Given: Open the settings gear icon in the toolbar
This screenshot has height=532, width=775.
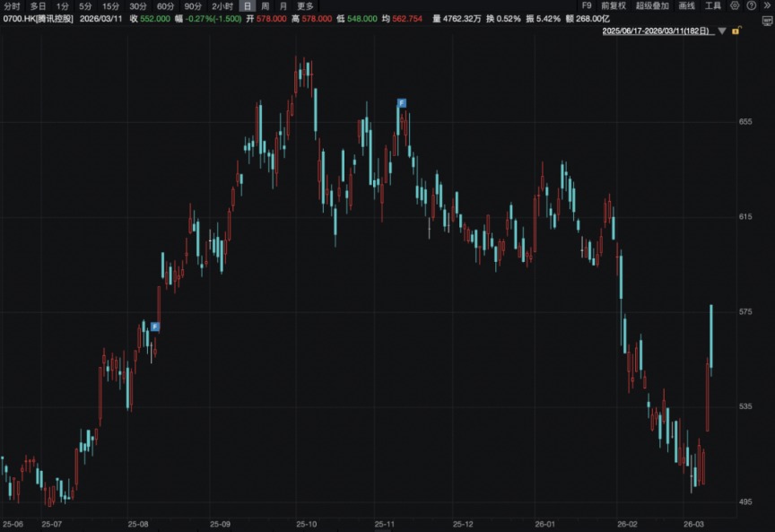Looking at the screenshot, I should (735, 6).
